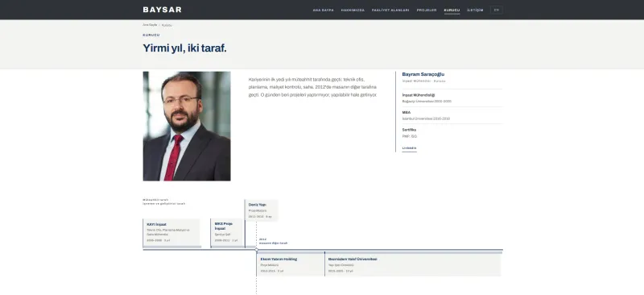644x295 pixels.
Task: Click the Bezmialem Vakıf Üniversitesi timeline card
Action: [413, 264]
